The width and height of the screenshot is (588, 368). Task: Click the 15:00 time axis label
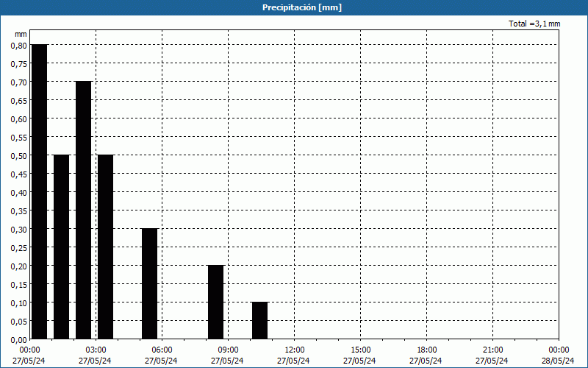tap(360, 350)
